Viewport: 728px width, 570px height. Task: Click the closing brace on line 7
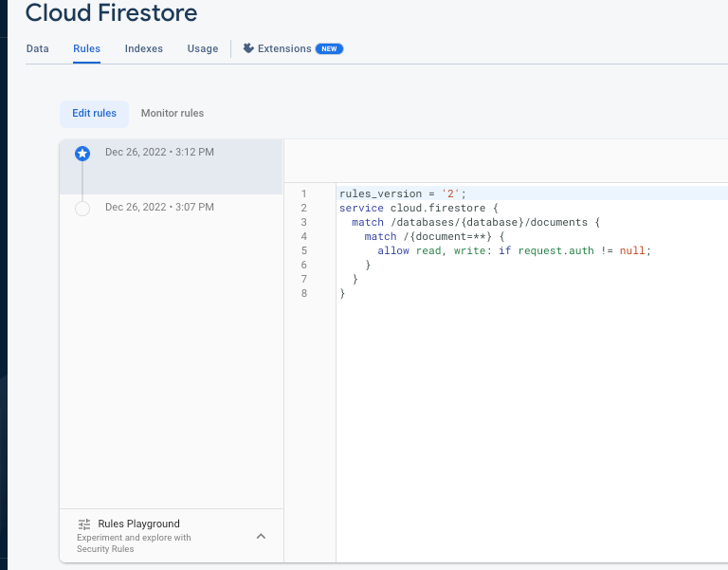[x=355, y=279]
